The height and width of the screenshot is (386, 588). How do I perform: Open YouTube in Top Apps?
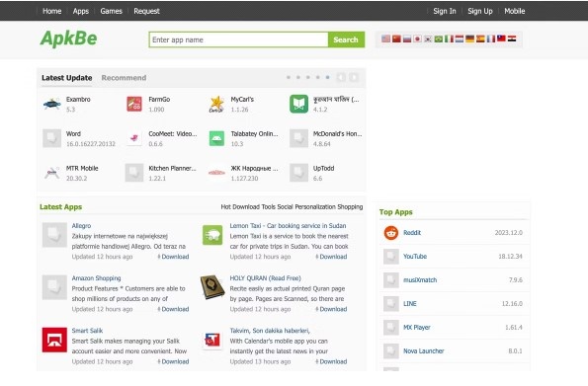click(x=415, y=257)
